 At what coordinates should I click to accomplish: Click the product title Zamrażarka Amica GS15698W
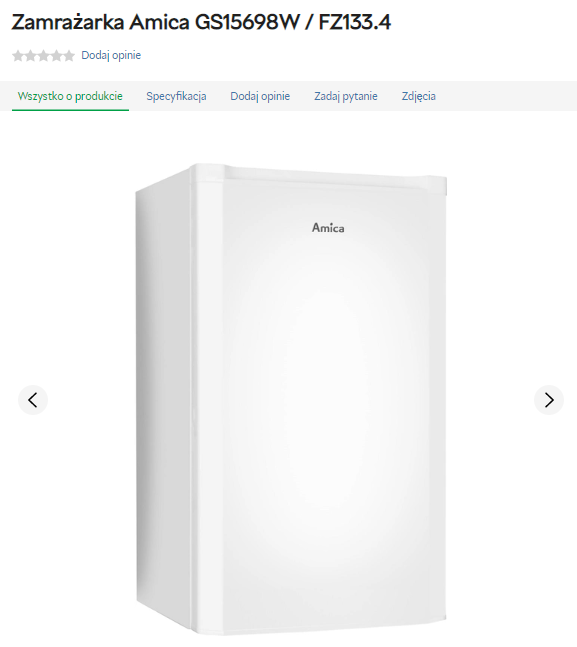155,22
